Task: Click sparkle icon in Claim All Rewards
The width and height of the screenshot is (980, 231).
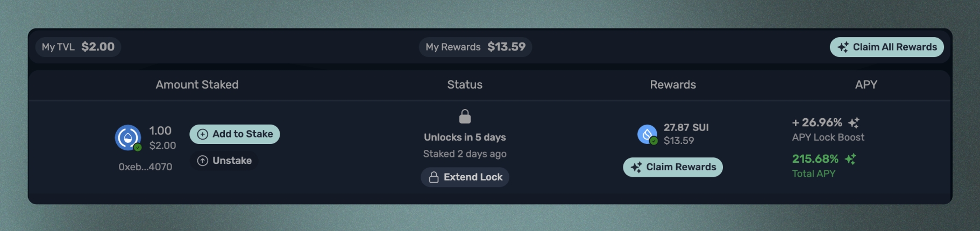Action: click(843, 47)
